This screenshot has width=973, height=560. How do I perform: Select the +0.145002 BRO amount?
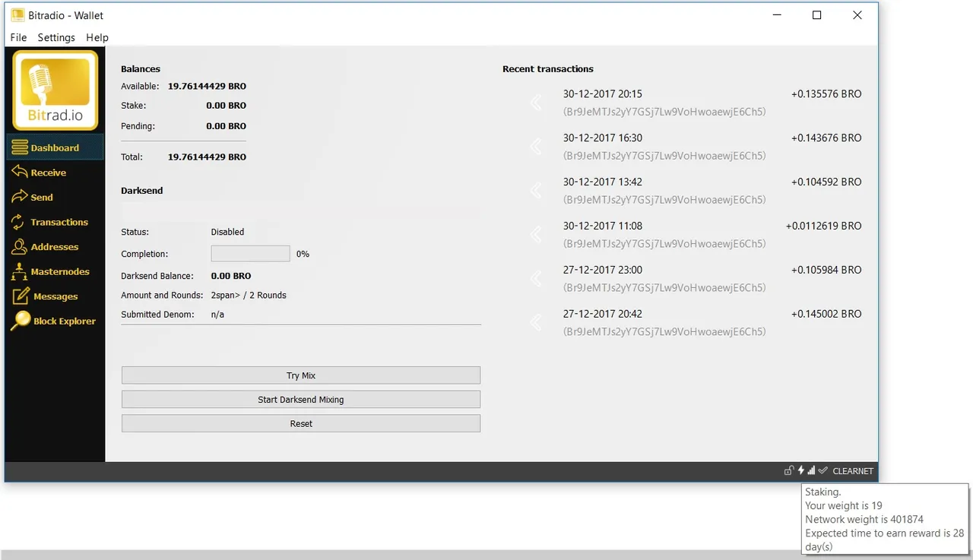[826, 315]
